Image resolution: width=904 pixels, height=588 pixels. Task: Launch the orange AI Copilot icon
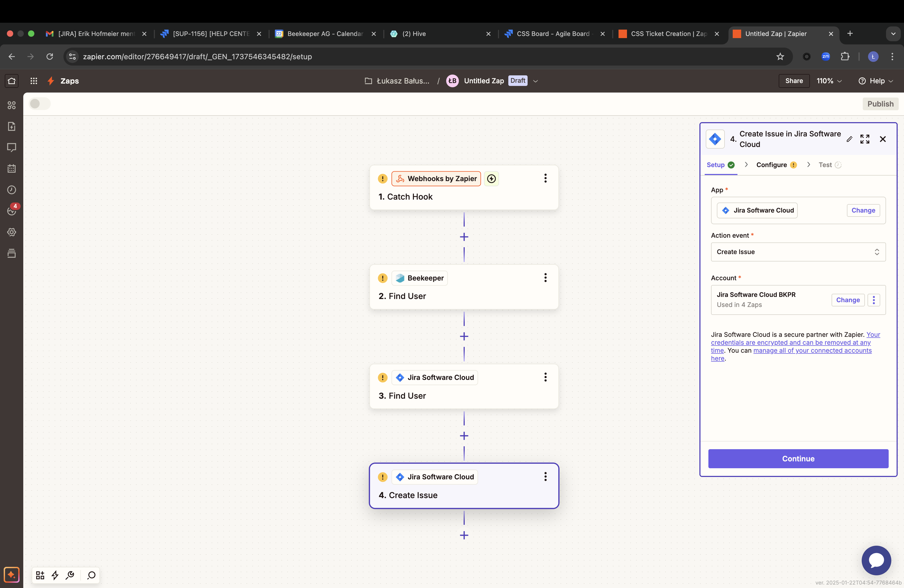click(x=11, y=575)
